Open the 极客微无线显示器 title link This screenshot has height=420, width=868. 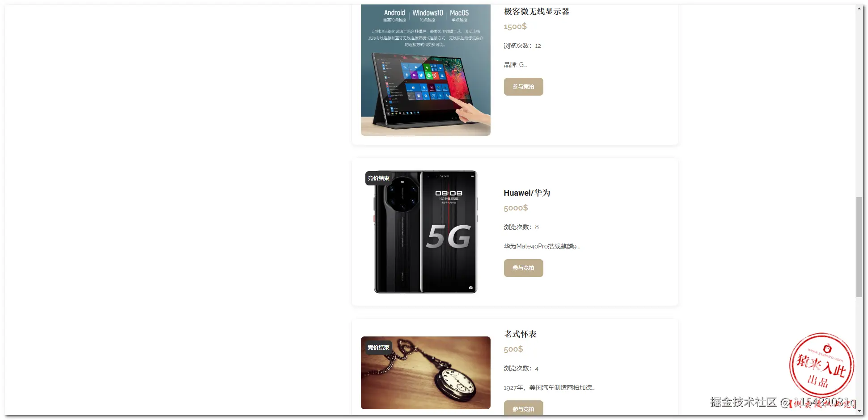pos(537,12)
